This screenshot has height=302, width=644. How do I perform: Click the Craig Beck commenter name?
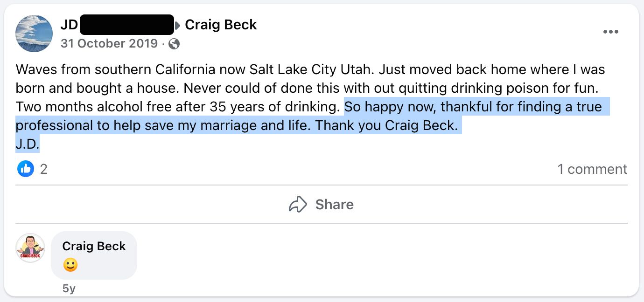click(94, 246)
